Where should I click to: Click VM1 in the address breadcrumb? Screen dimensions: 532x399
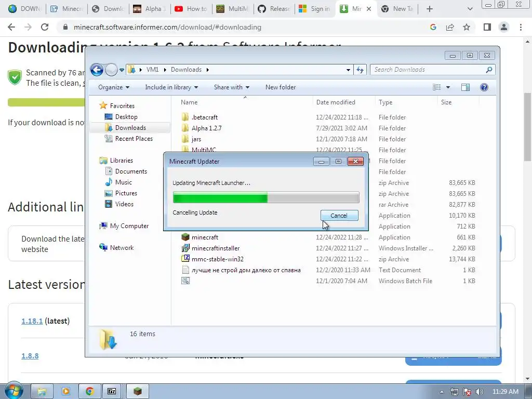coord(152,70)
